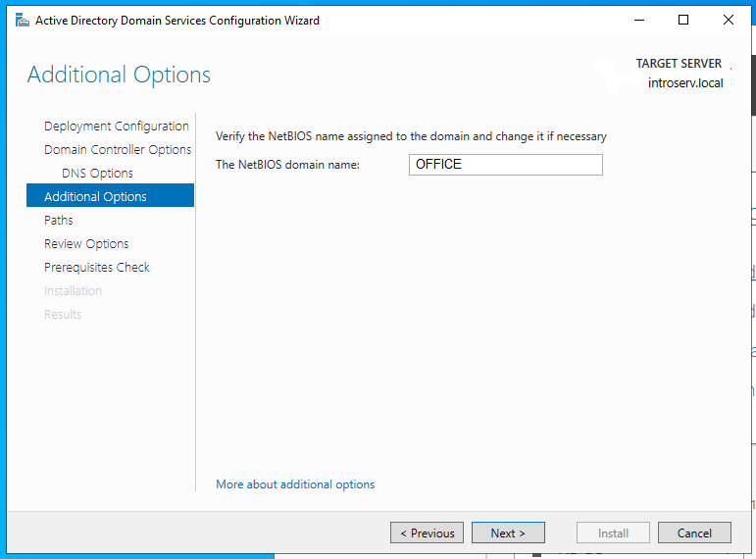Close the Active Directory wizard window

click(729, 20)
